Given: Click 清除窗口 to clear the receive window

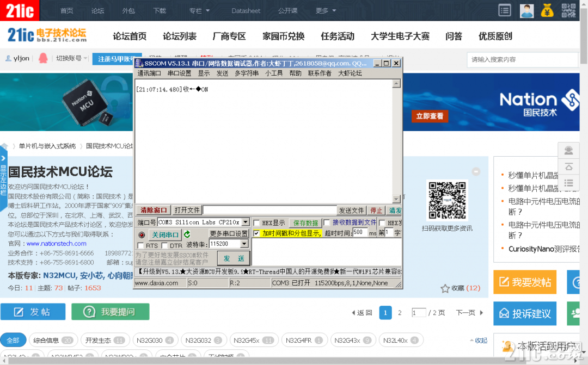Looking at the screenshot, I should point(154,210).
